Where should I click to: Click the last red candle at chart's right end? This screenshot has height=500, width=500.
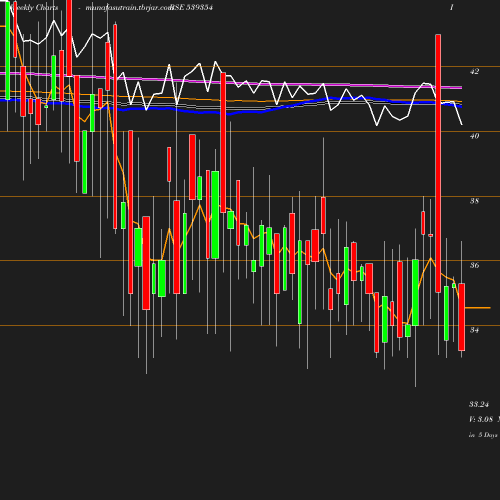(462, 317)
